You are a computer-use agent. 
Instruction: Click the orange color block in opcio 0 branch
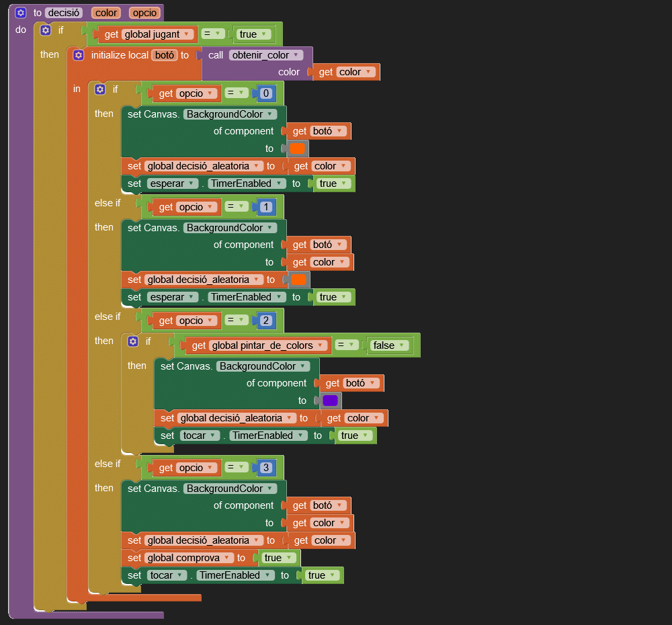click(298, 149)
